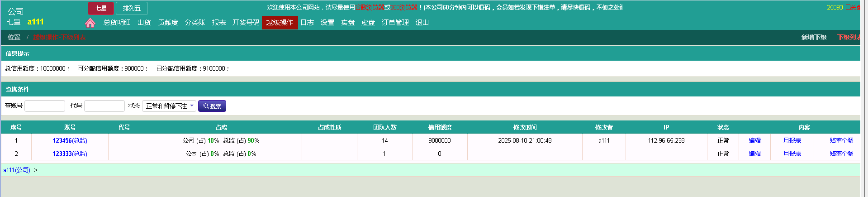Click the 修改者 column header
Image resolution: width=868 pixels, height=197 pixels.
click(x=604, y=127)
